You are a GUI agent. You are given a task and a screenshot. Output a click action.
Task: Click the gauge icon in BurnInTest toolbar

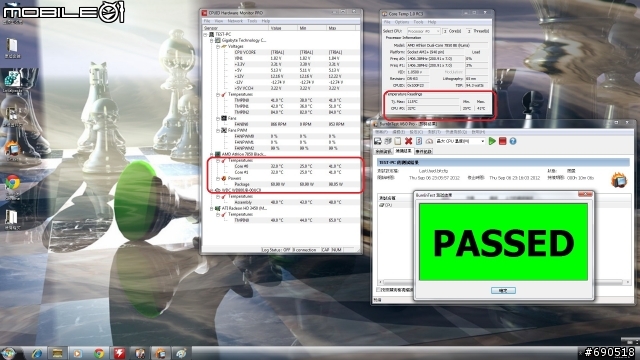[x=429, y=141]
